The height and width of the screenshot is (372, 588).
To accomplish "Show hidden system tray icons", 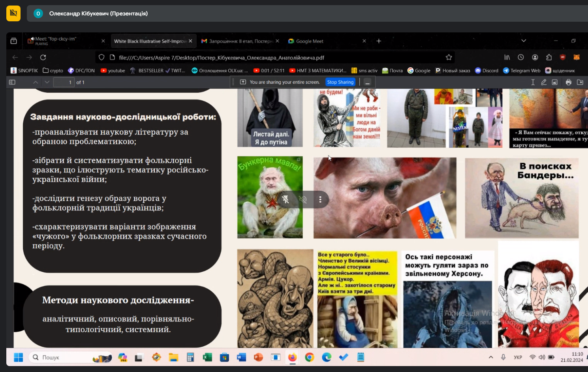I will click(x=491, y=357).
